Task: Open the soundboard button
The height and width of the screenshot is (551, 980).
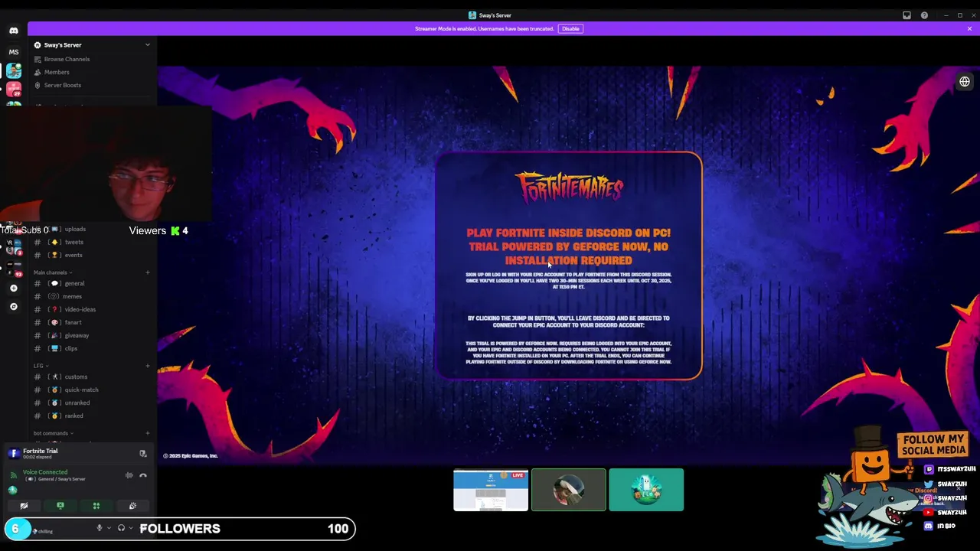Action: [132, 506]
